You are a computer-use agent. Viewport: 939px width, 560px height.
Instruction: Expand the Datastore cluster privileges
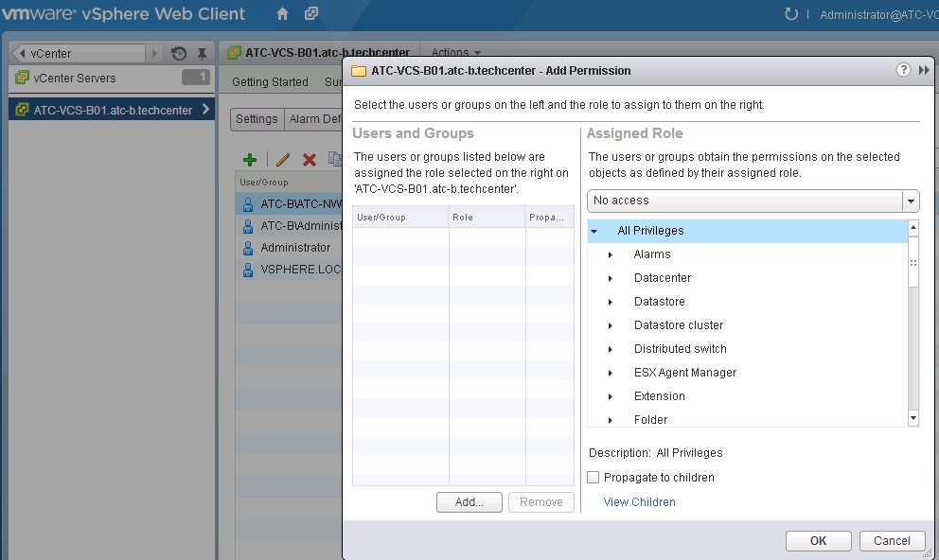coord(611,325)
